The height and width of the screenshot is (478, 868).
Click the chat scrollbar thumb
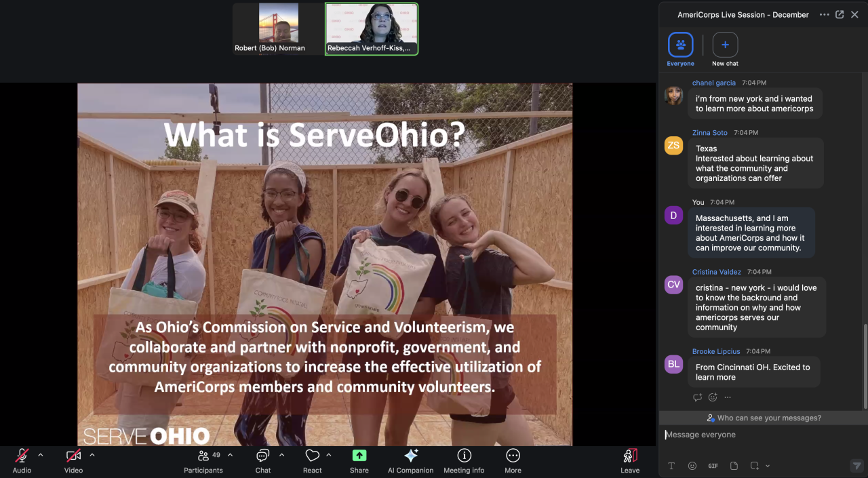[x=865, y=367]
